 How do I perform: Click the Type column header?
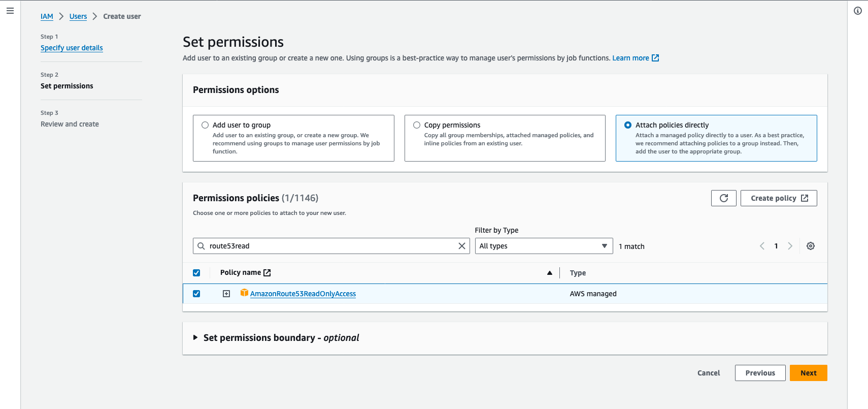pos(578,273)
